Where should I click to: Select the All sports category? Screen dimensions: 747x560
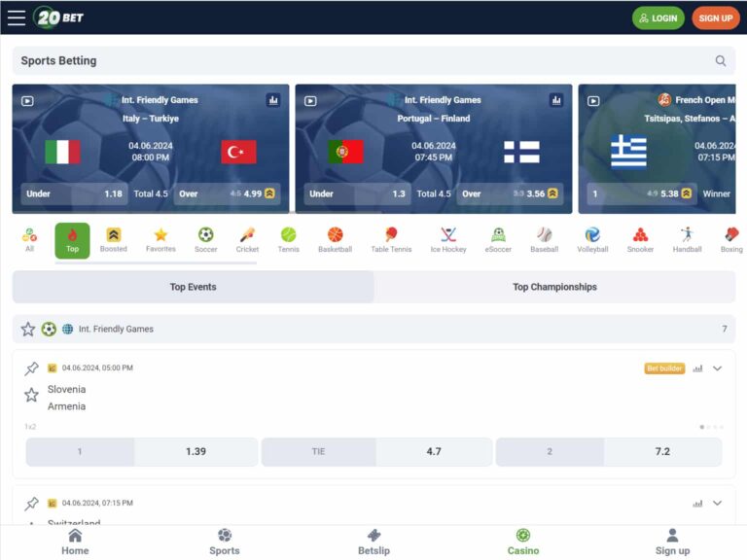[x=29, y=240]
